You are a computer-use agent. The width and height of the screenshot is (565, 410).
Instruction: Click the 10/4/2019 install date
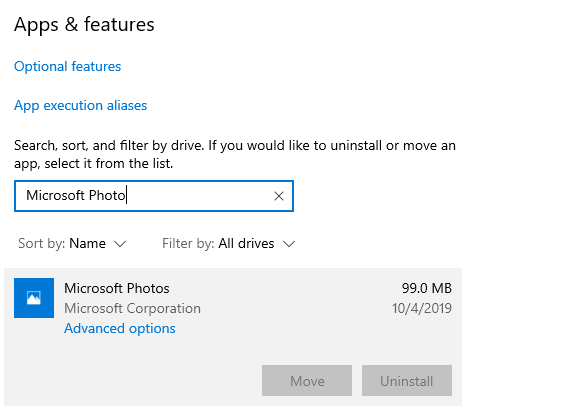pyautogui.click(x=422, y=308)
